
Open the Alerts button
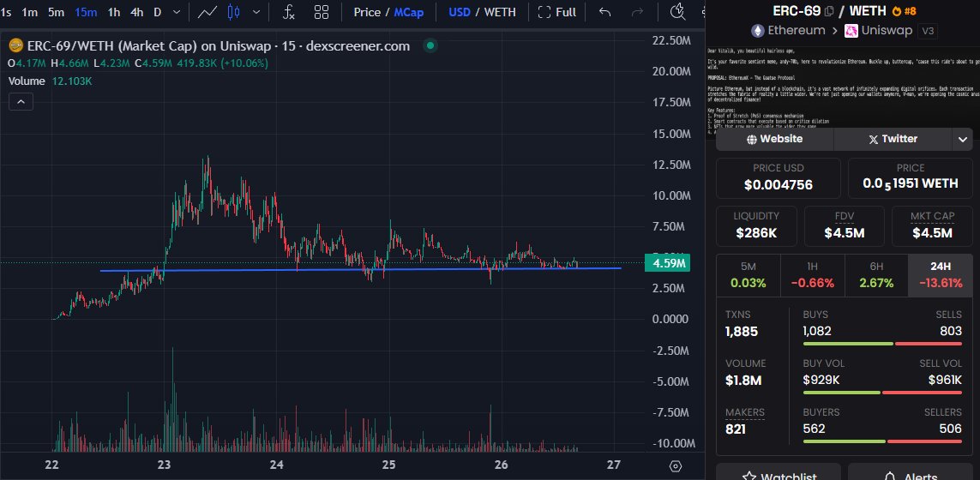[910, 472]
